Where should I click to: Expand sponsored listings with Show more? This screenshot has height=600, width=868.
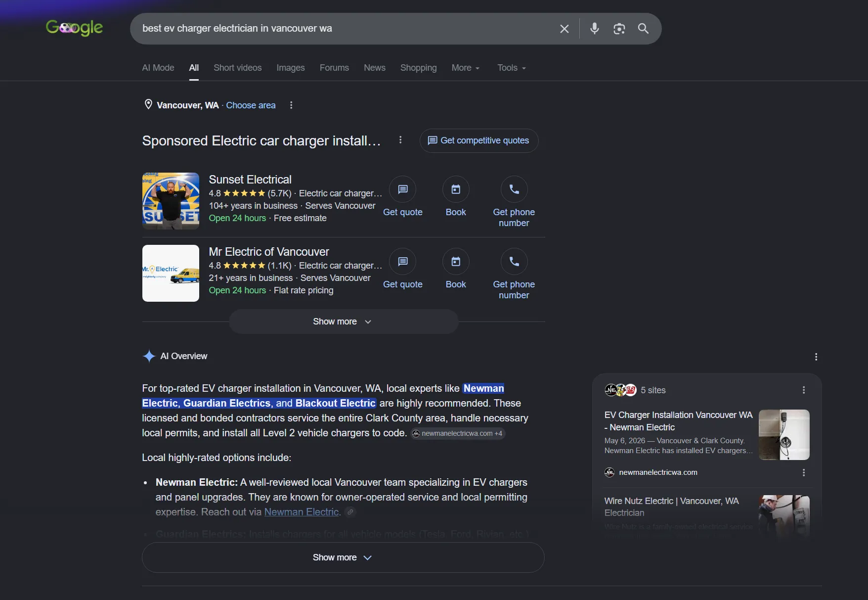coord(344,322)
